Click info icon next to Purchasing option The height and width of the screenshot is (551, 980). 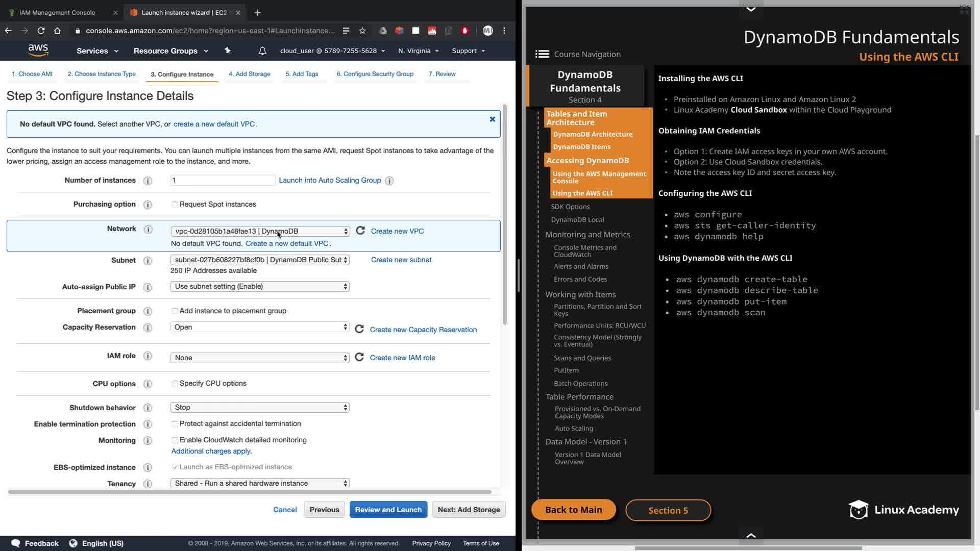(148, 205)
